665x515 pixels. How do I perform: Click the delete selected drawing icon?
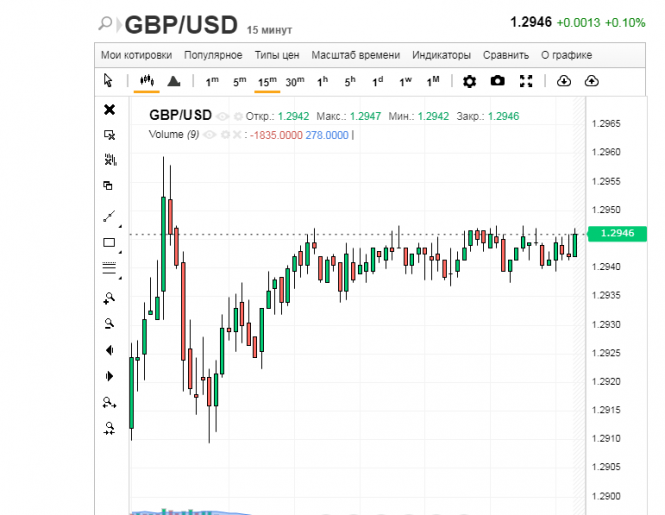(x=109, y=135)
